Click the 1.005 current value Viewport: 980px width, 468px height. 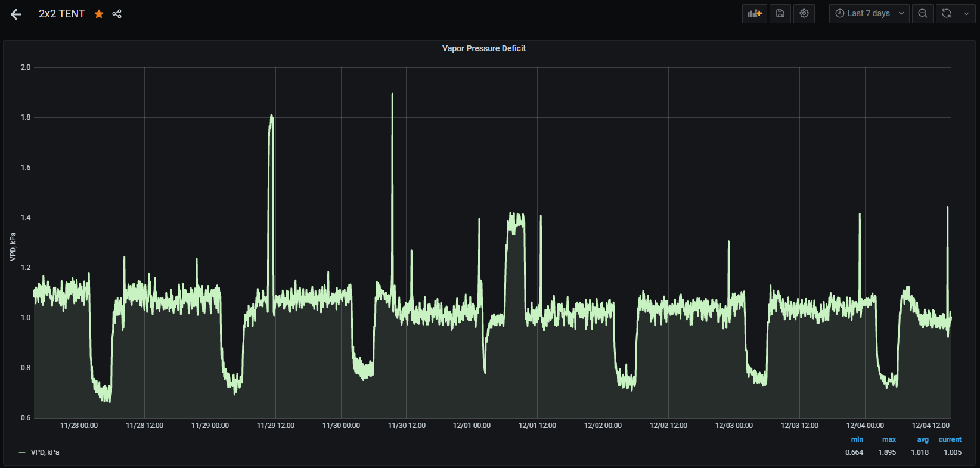click(953, 452)
